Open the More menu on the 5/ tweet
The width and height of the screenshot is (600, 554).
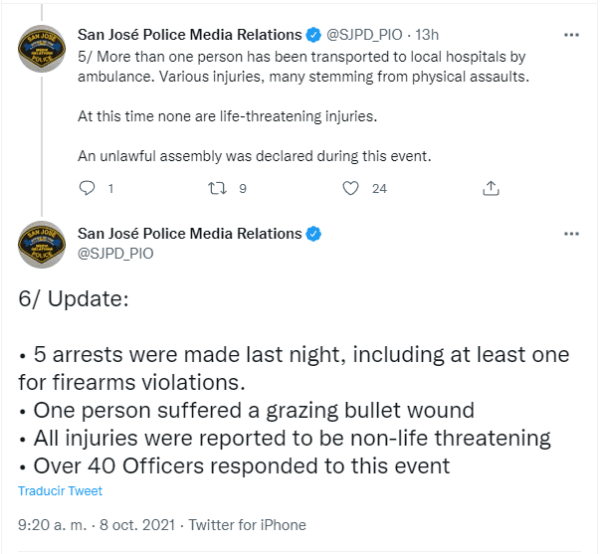[x=571, y=35]
